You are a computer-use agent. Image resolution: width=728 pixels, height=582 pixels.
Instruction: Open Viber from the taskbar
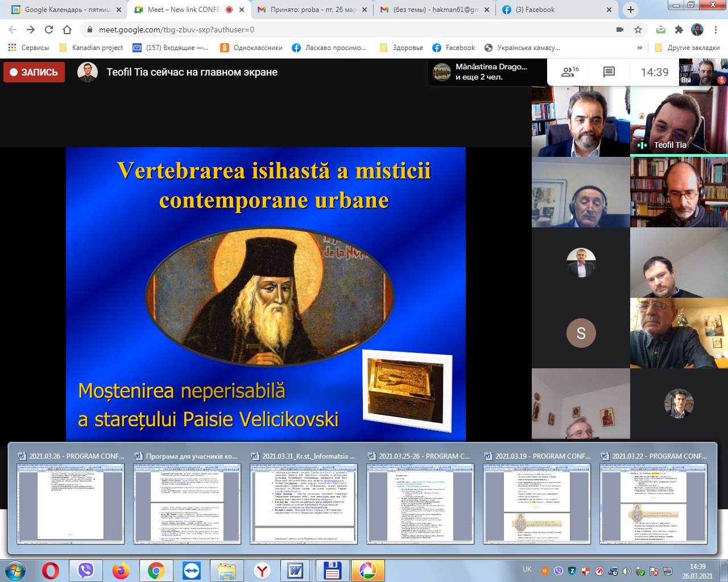pos(86,571)
